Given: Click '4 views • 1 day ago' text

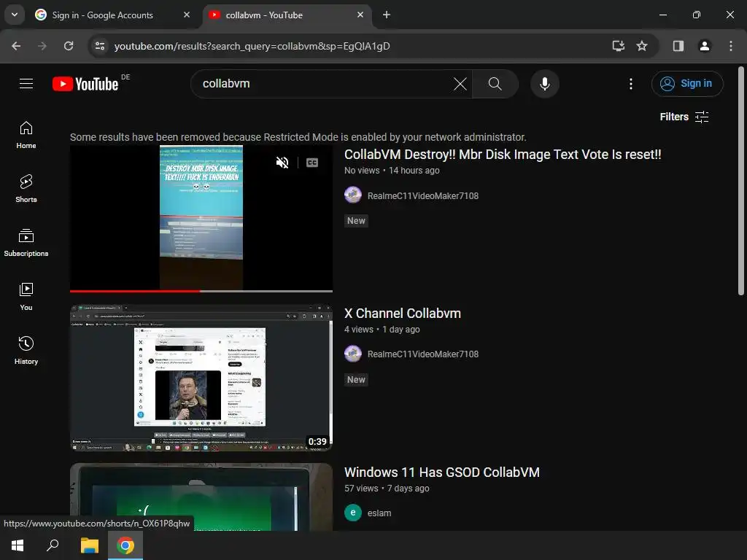Looking at the screenshot, I should pyautogui.click(x=382, y=330).
